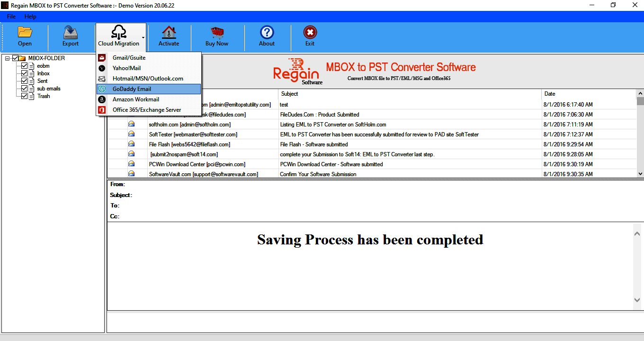This screenshot has height=341, width=644.
Task: Choose Yahoo!Mail from the migration menu
Action: click(149, 68)
